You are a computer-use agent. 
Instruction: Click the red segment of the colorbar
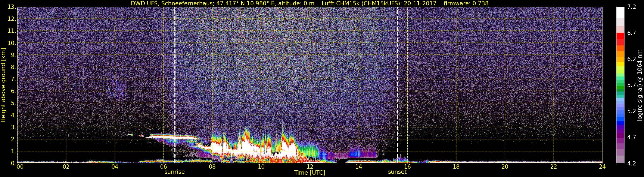coord(620,36)
